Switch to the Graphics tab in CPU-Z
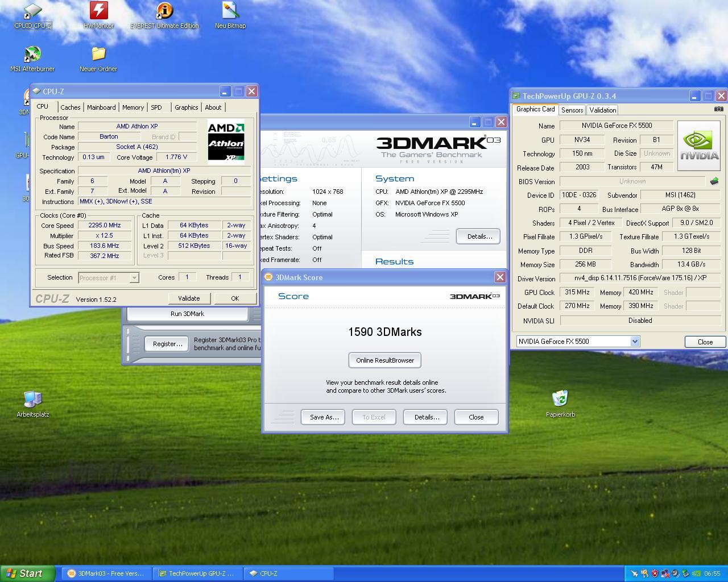 [x=187, y=107]
